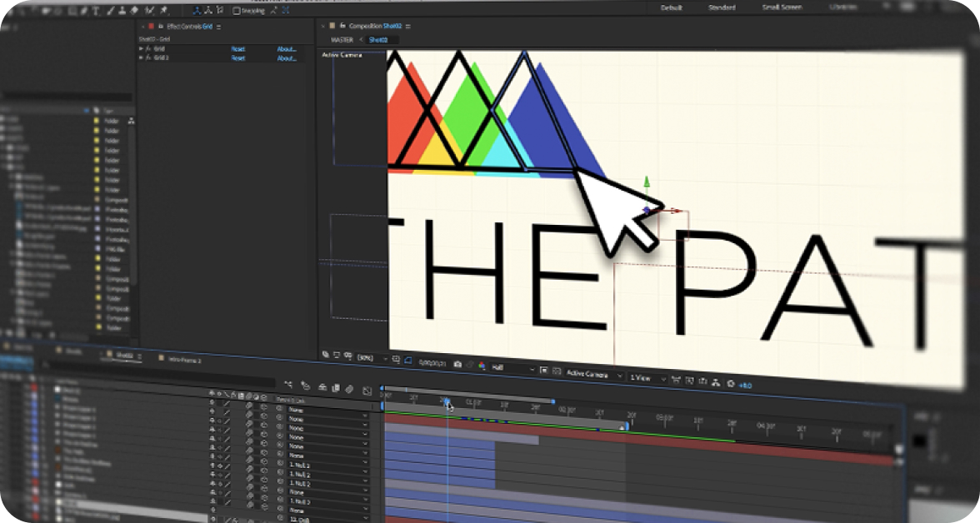Enable the Snapping checkbox
The width and height of the screenshot is (980, 523).
[237, 11]
